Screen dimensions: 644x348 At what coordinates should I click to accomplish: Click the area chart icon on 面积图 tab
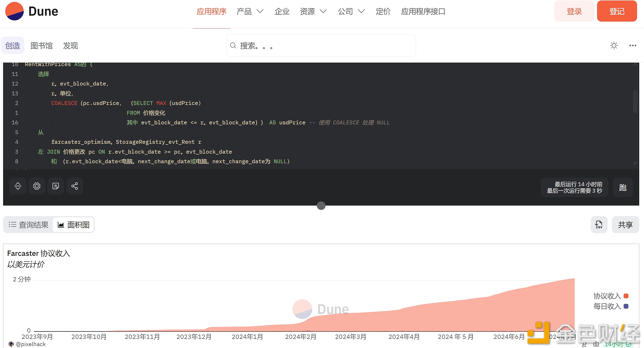point(61,224)
